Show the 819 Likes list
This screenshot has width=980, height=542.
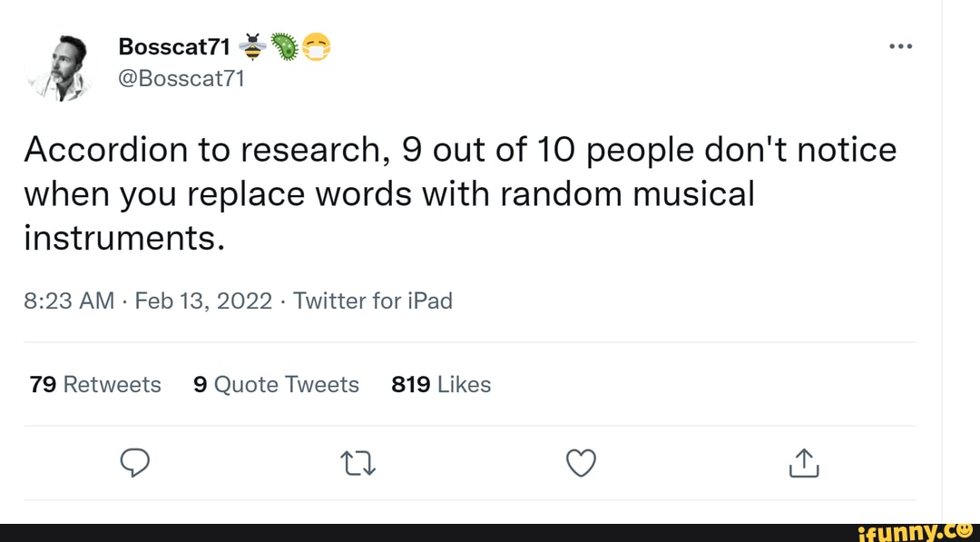[x=441, y=385]
